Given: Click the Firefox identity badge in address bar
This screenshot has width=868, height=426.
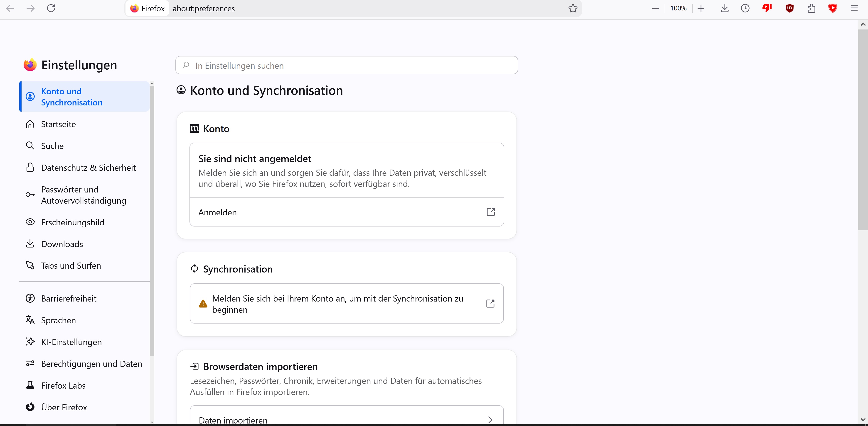Looking at the screenshot, I should pos(147,8).
